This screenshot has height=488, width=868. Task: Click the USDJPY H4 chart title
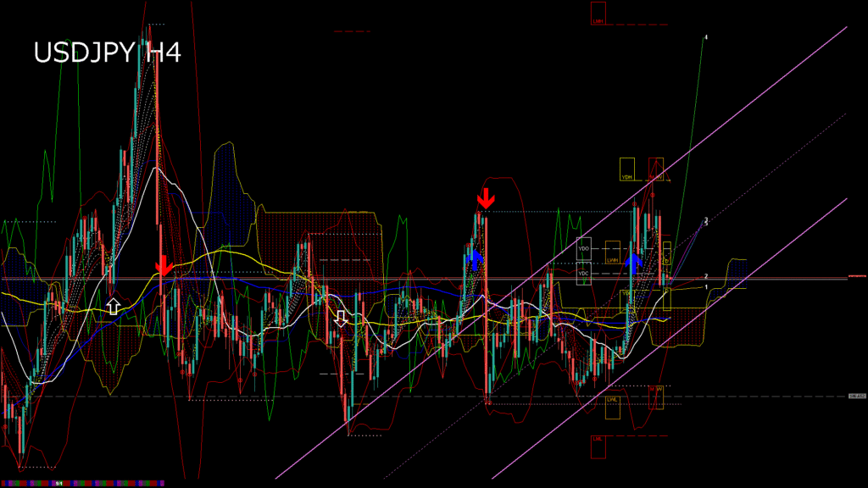coord(107,53)
